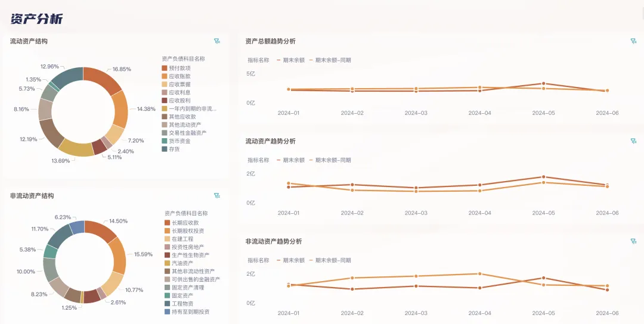Click the 一年内到期的非流... legend entry
The height and width of the screenshot is (324, 644).
[x=192, y=108]
